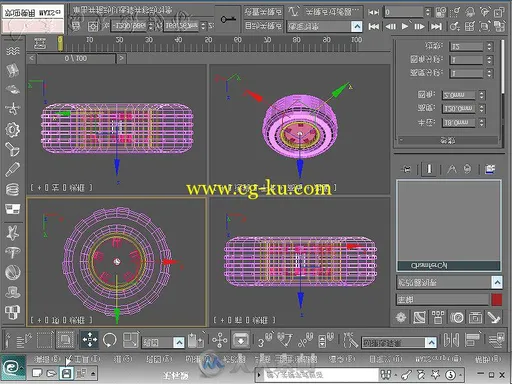Click the Mirror tool icon
This screenshot has width=512, height=384.
tap(451, 340)
